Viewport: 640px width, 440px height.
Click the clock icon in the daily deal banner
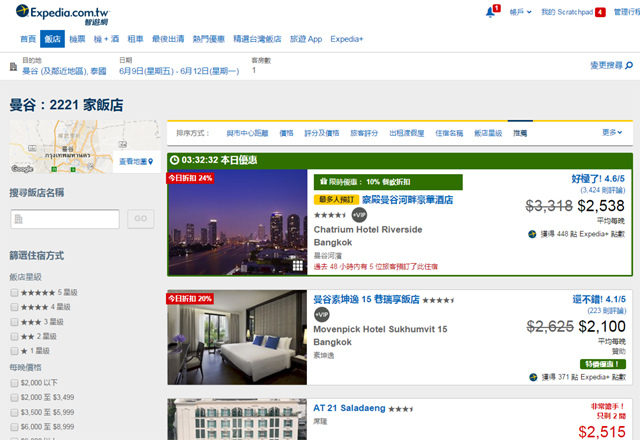click(174, 160)
